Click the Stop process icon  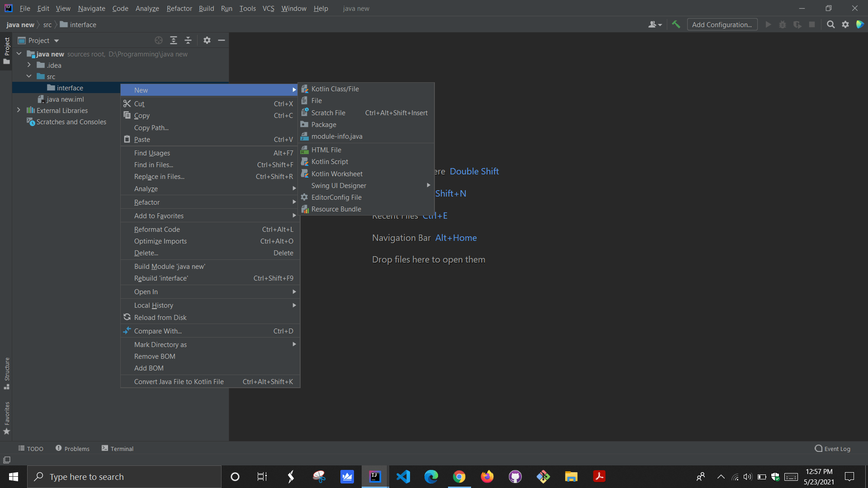click(812, 24)
